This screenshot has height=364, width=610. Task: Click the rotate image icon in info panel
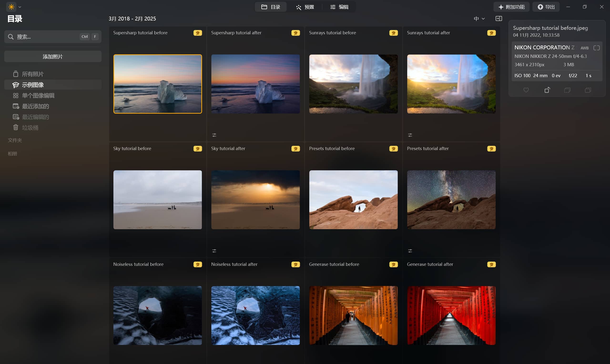pyautogui.click(x=547, y=90)
